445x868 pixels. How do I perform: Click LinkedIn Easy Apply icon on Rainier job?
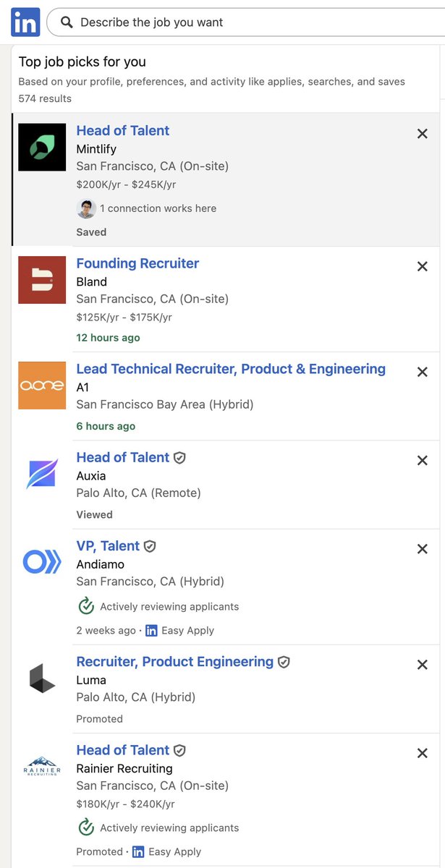click(x=138, y=852)
